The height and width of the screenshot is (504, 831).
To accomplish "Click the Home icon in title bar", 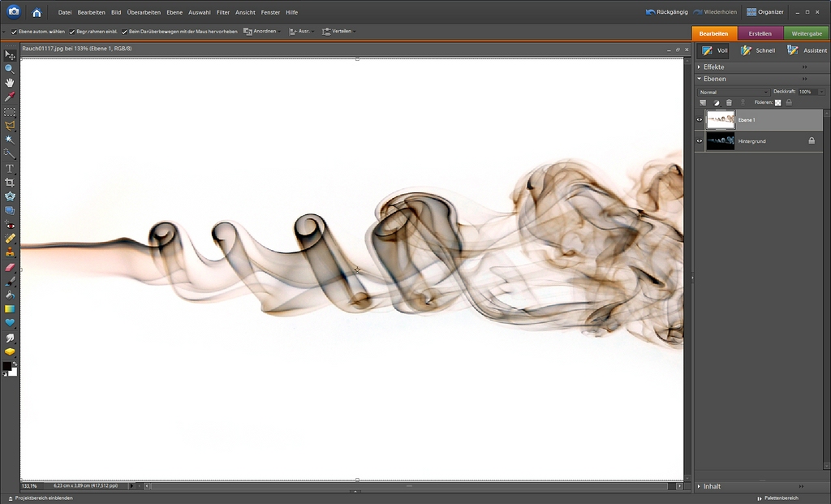I will point(37,12).
